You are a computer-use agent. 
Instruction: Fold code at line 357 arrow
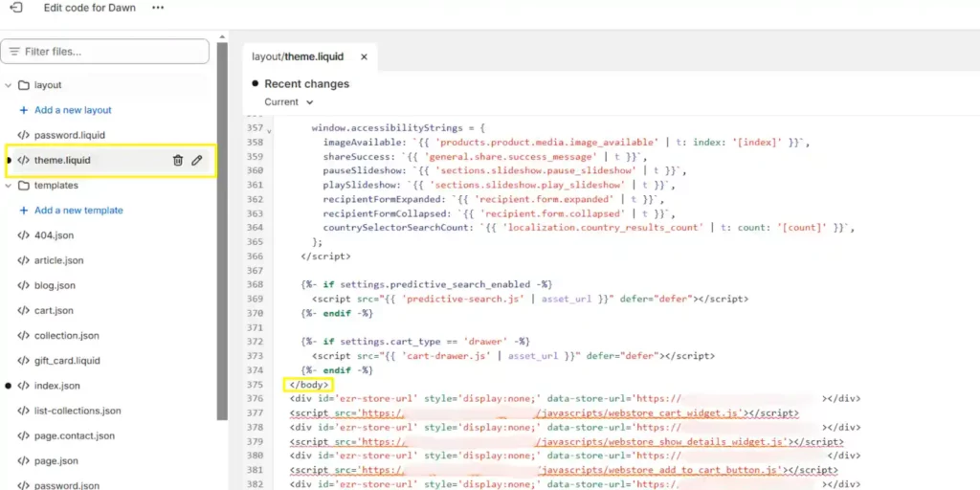point(269,129)
